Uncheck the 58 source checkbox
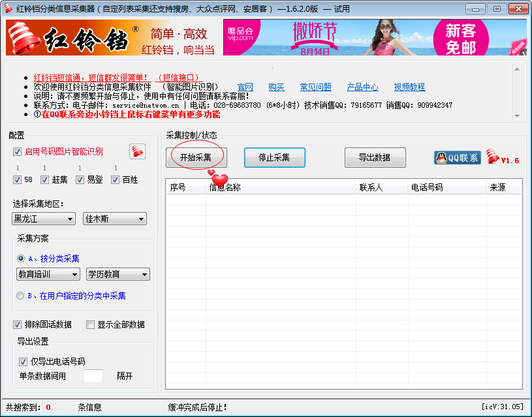The height and width of the screenshot is (417, 532). click(x=18, y=179)
